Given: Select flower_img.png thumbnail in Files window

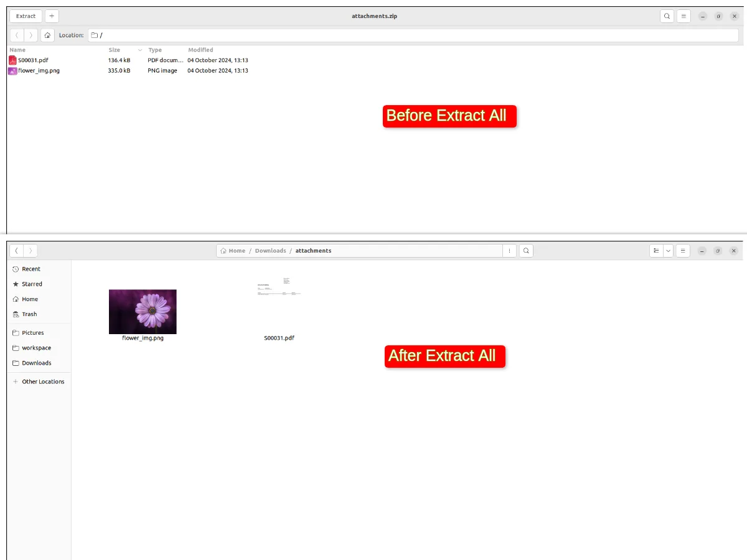Looking at the screenshot, I should 143,312.
